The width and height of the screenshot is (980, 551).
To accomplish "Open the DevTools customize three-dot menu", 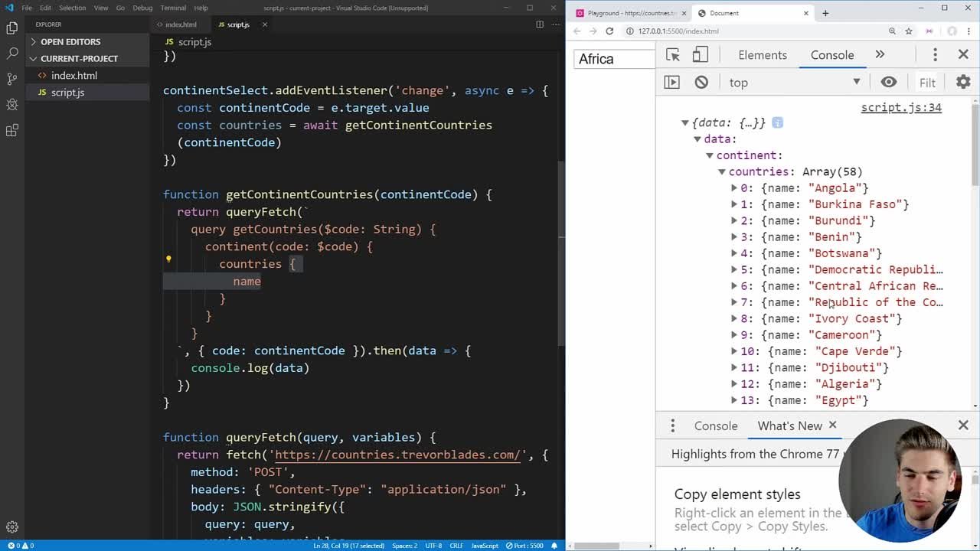I will pos(935,54).
